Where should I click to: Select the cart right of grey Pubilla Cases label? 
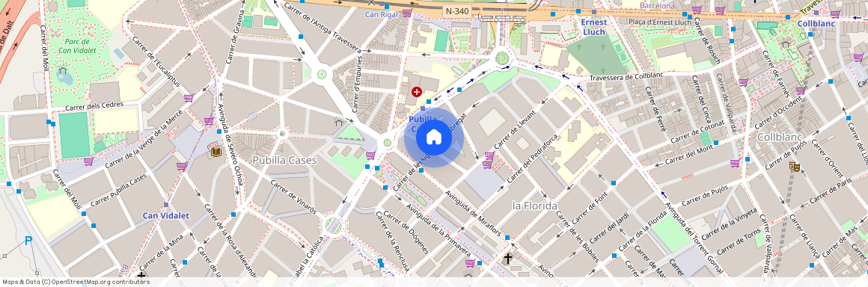click(x=370, y=155)
